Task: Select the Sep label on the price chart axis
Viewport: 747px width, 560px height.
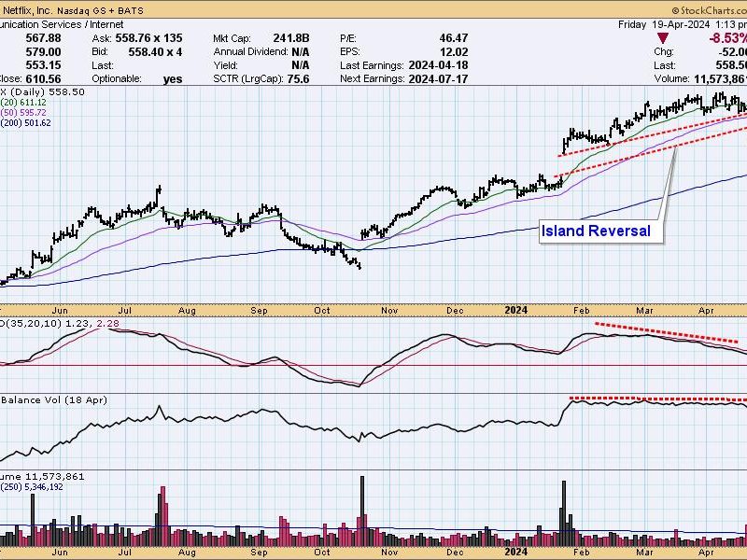Action: pos(260,311)
